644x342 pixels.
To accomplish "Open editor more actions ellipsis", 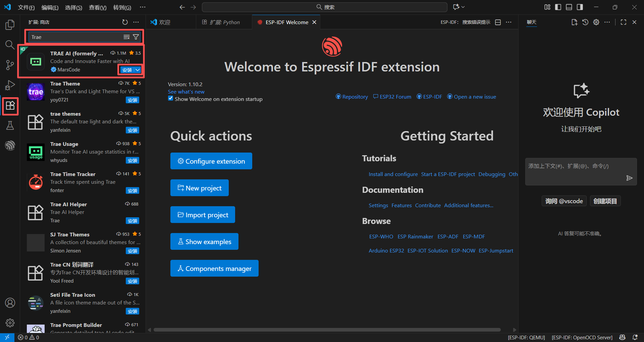I will tap(509, 22).
